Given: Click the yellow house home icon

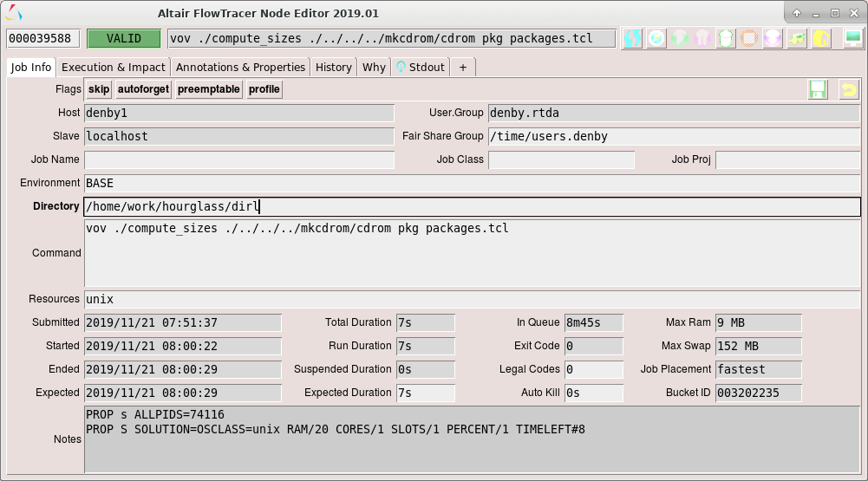Looking at the screenshot, I should click(821, 38).
